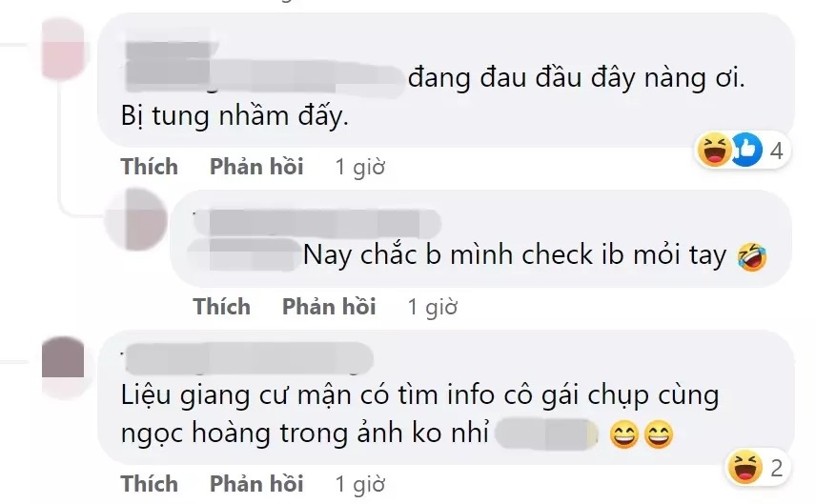Viewport: 816px width, 504px height.
Task: Open the avatar beside the "Nay chắc b mình" reply
Action: (x=135, y=220)
